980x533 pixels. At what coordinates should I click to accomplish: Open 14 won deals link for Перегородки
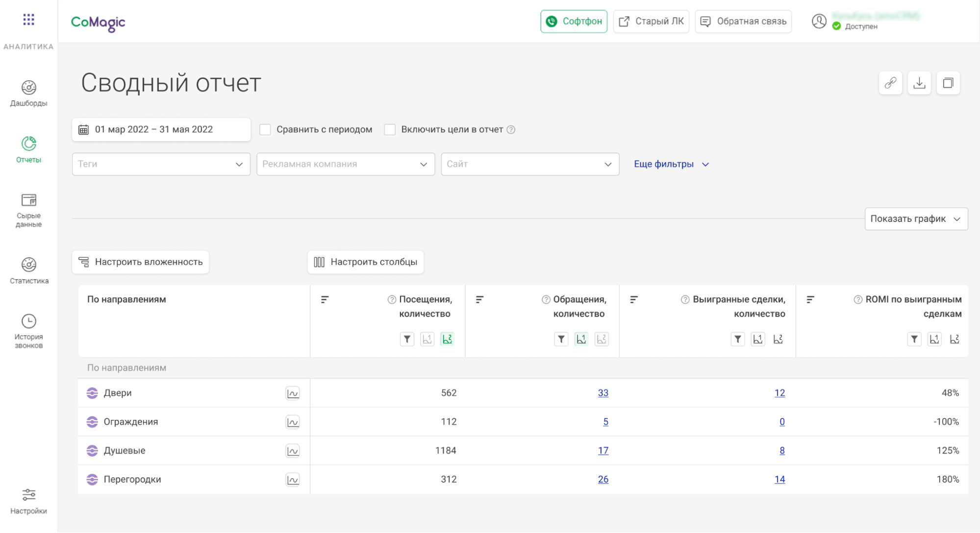[x=779, y=480]
